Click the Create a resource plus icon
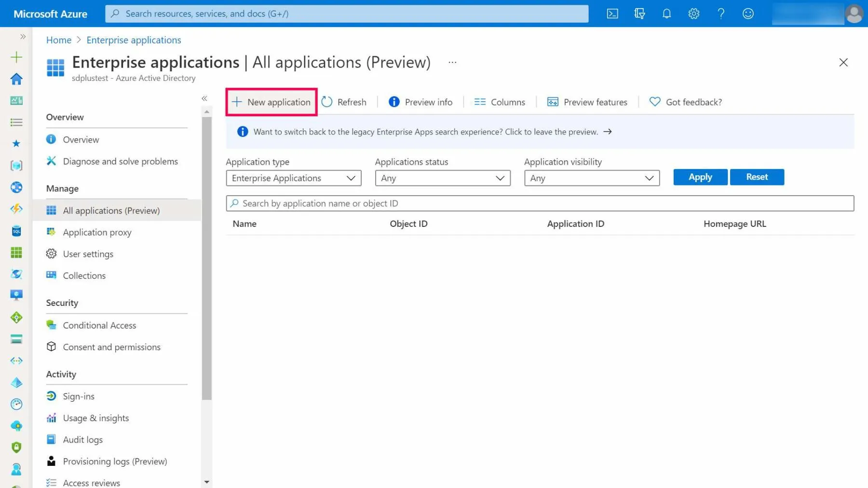This screenshot has width=868, height=488. pos(16,57)
